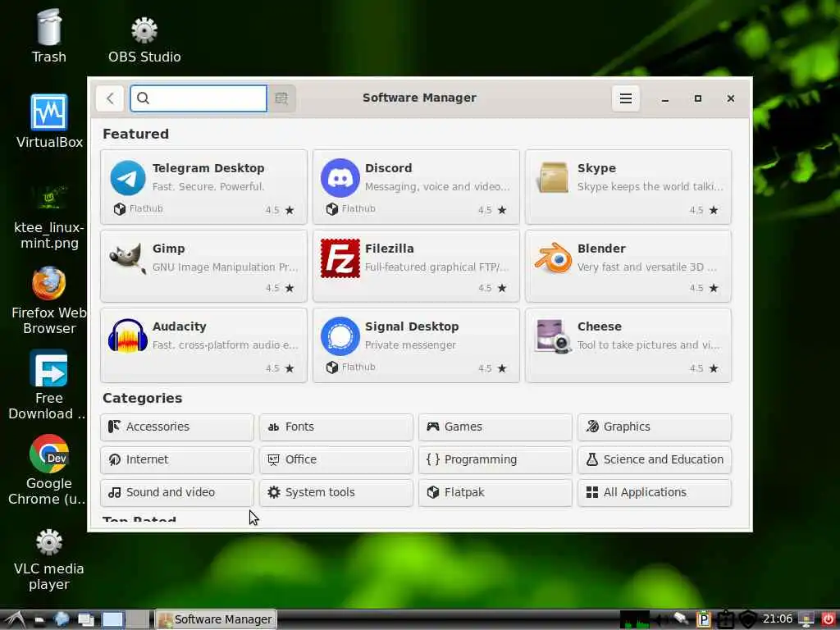Click the Skype description text
Screen dimensions: 840x630
[651, 186]
